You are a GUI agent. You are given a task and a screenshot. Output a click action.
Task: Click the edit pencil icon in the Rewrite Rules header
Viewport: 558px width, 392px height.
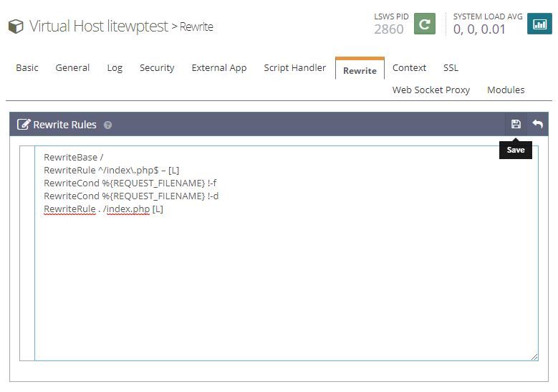(24, 124)
